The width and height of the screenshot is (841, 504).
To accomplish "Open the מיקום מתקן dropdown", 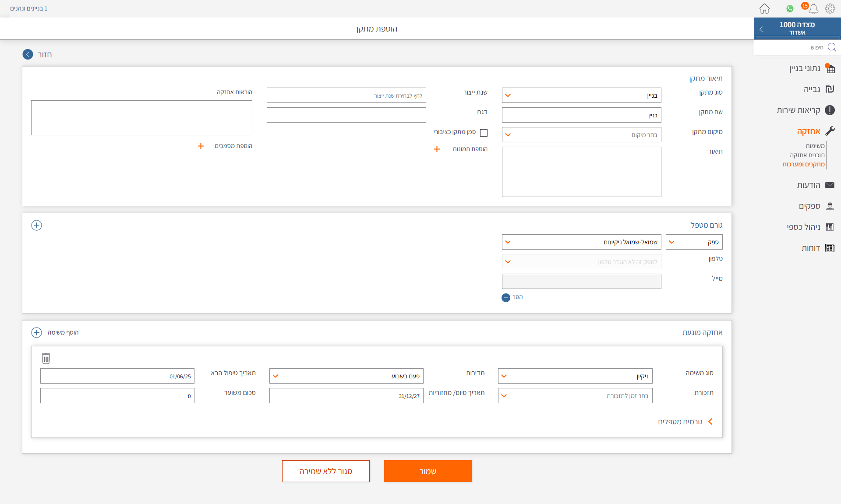I will point(581,135).
